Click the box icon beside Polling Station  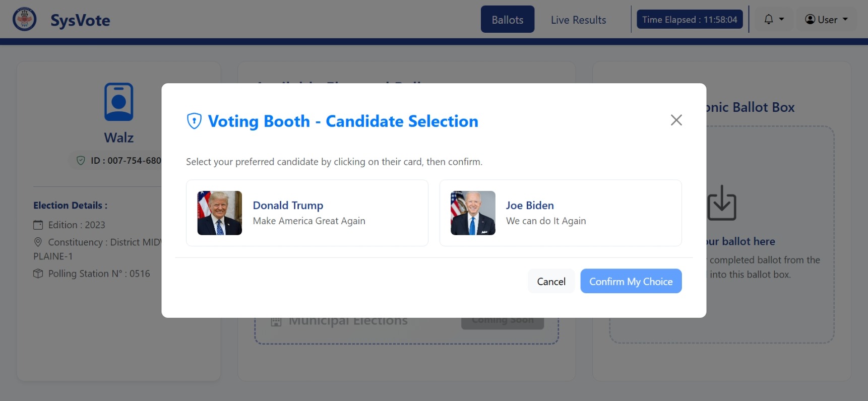38,274
